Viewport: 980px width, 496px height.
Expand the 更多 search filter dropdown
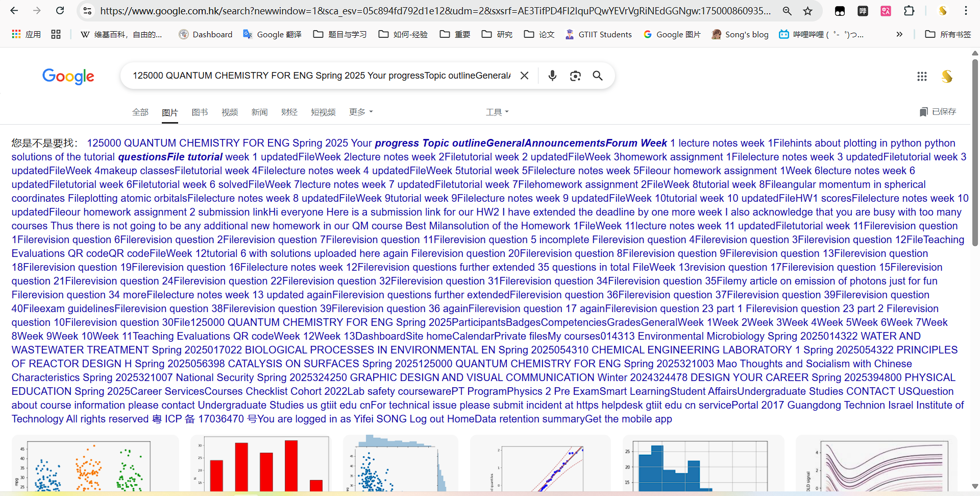point(361,112)
